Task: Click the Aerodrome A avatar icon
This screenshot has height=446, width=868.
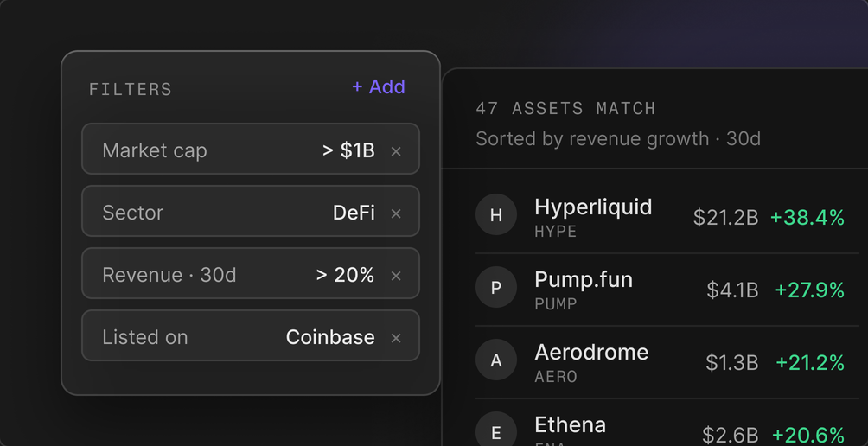Action: click(496, 360)
